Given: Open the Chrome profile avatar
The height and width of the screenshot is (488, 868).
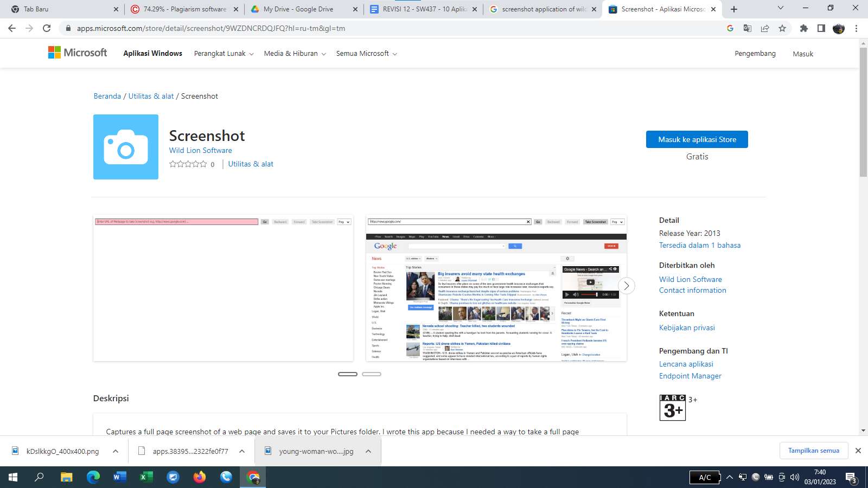Looking at the screenshot, I should pos(839,28).
